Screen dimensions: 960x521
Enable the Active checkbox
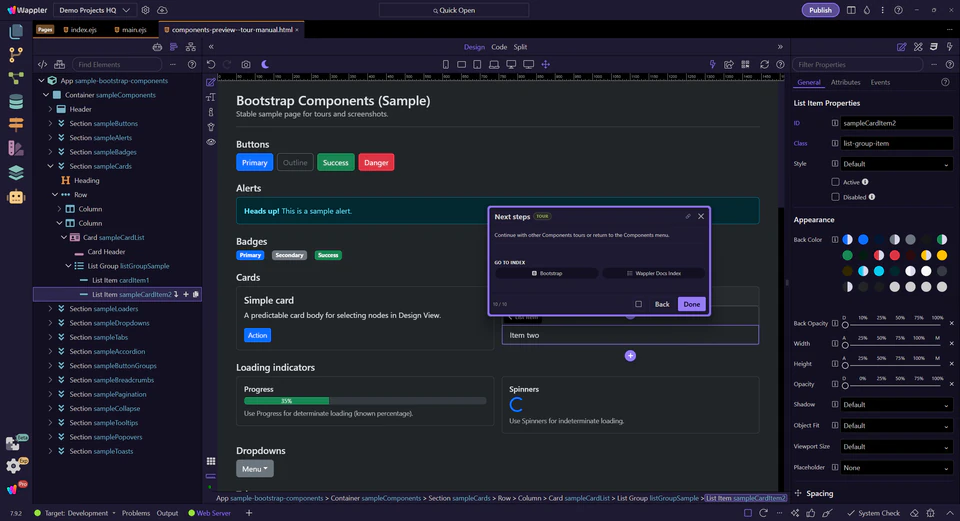[835, 182]
